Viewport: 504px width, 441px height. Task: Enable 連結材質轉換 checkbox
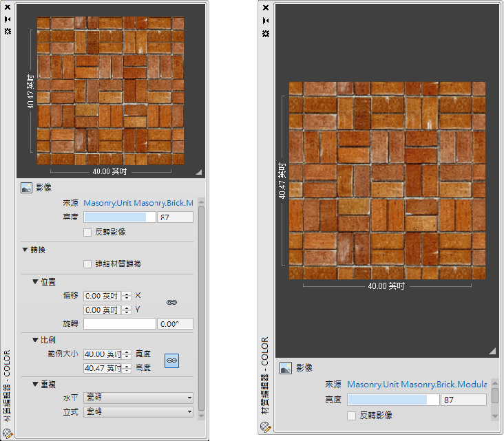pos(87,264)
